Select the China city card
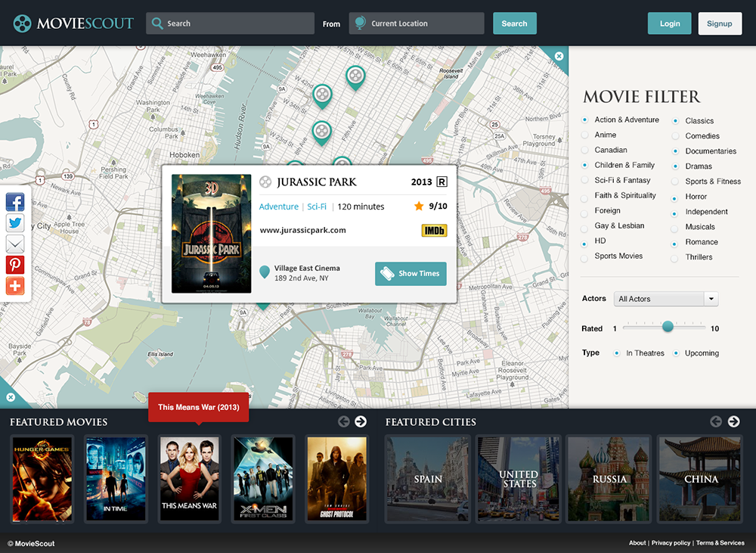 tap(700, 479)
